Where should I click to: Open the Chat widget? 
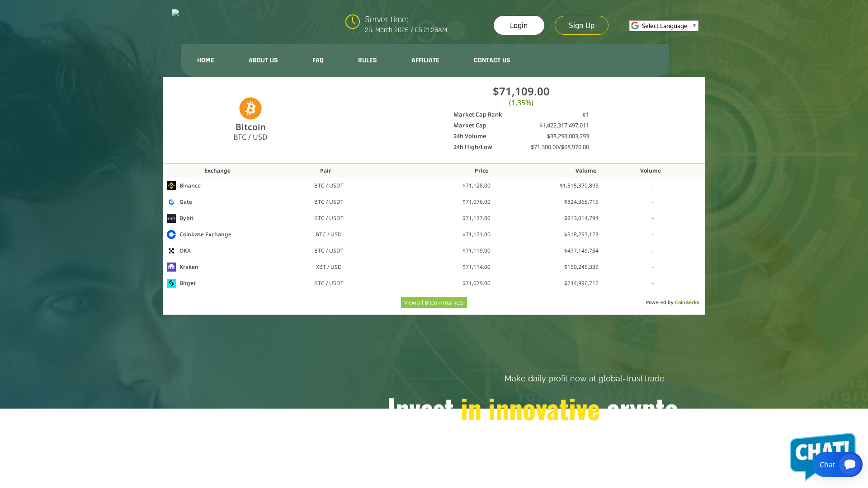(837, 465)
